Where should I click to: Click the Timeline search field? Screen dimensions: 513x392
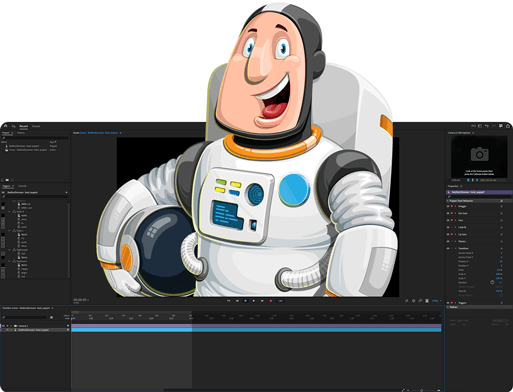tap(25, 317)
